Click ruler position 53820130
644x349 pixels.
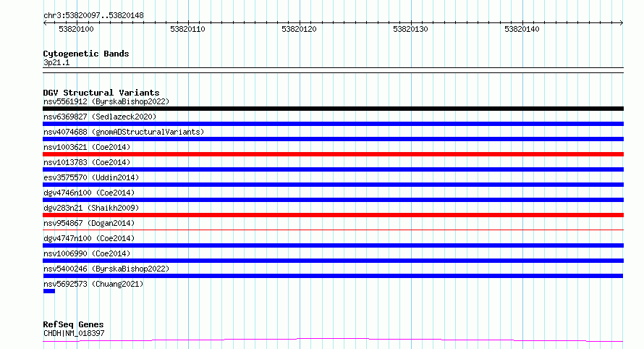[410, 29]
